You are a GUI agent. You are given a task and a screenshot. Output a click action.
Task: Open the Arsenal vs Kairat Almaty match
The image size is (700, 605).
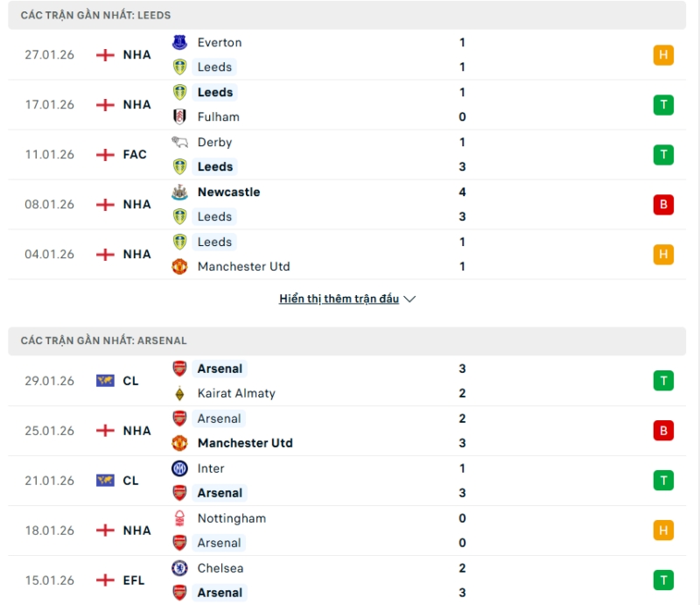pyautogui.click(x=350, y=381)
